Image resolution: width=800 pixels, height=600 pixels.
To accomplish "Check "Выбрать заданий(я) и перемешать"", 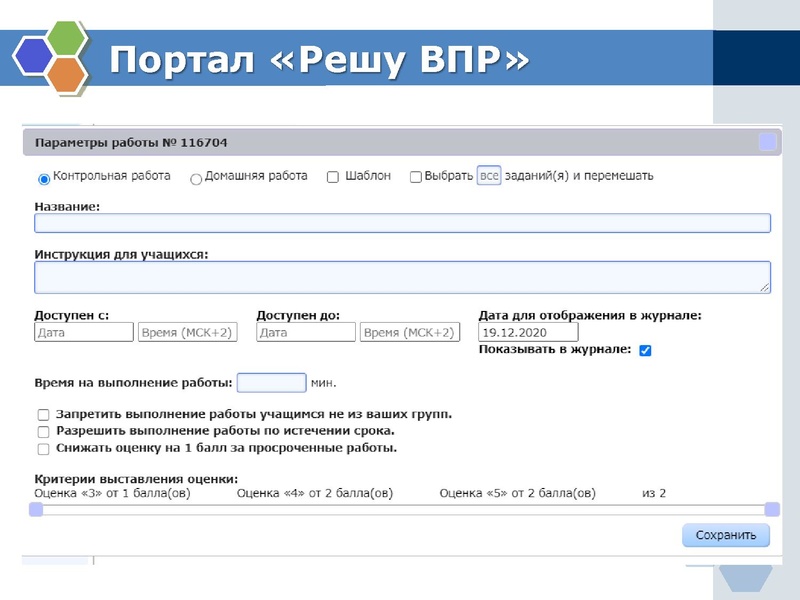I will pyautogui.click(x=416, y=176).
